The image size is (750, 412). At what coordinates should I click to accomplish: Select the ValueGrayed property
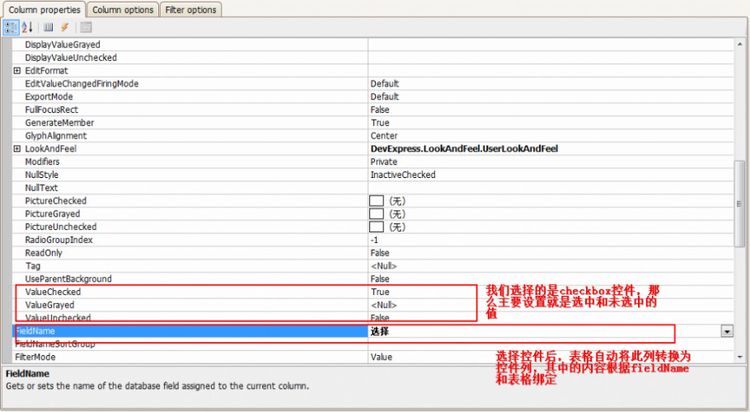(50, 305)
